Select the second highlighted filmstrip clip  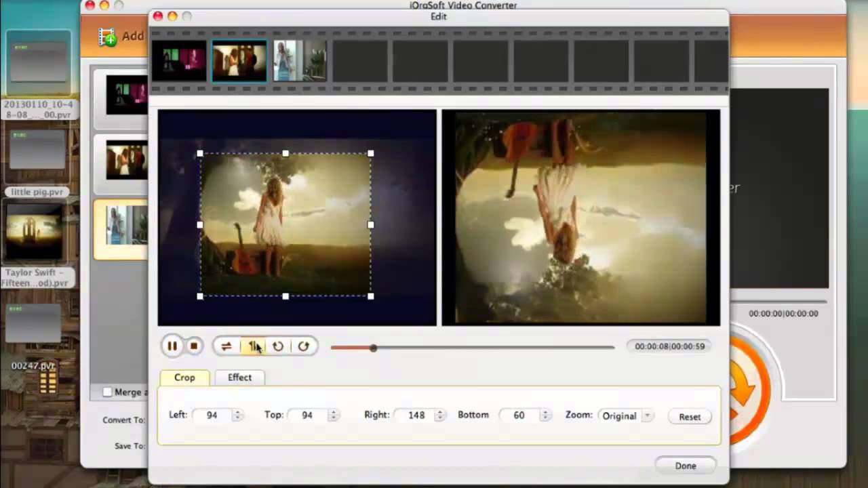coord(239,61)
